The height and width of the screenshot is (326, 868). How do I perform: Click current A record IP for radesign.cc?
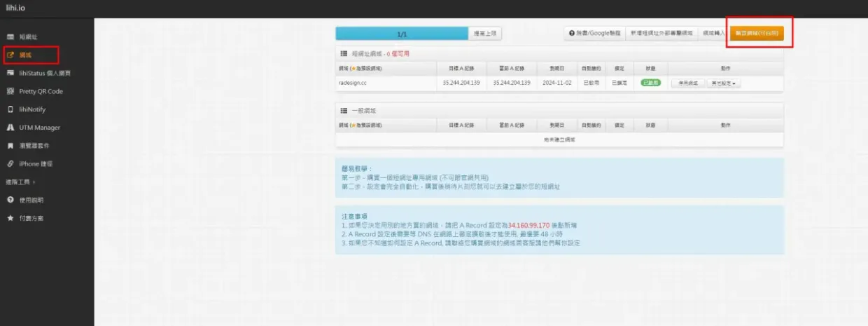pos(512,83)
